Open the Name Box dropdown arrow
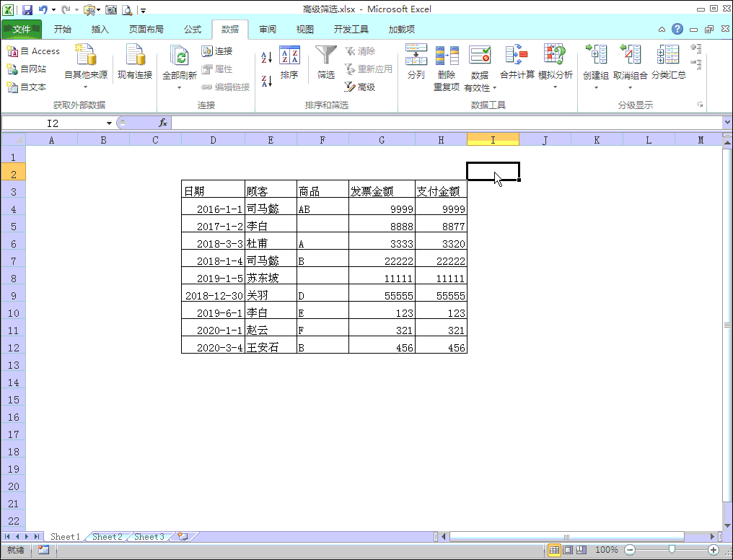Viewport: 733px width, 560px height. (x=109, y=123)
